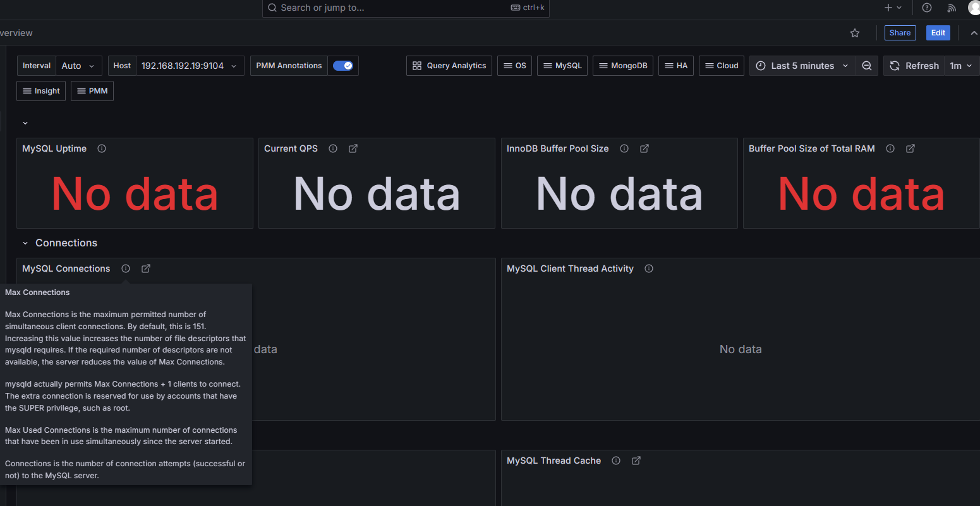The image size is (980, 506).
Task: Collapse the top navigation bar chevron
Action: coord(974,33)
